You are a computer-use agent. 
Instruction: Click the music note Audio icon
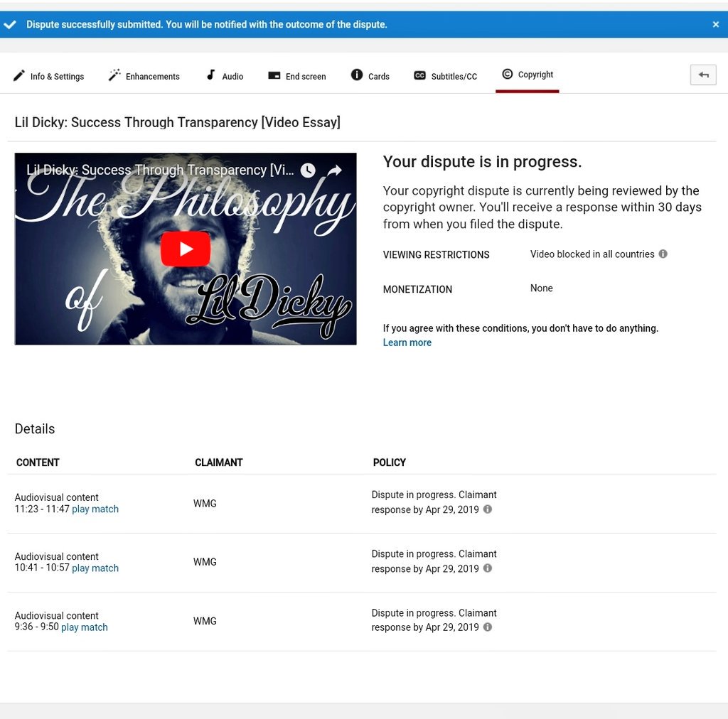pos(210,75)
